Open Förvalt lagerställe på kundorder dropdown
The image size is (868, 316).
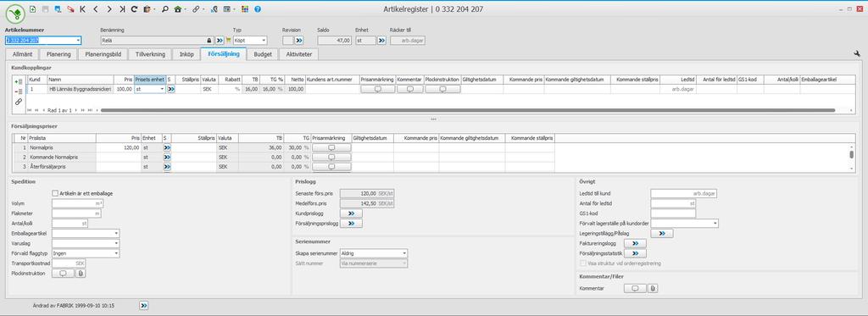click(715, 223)
